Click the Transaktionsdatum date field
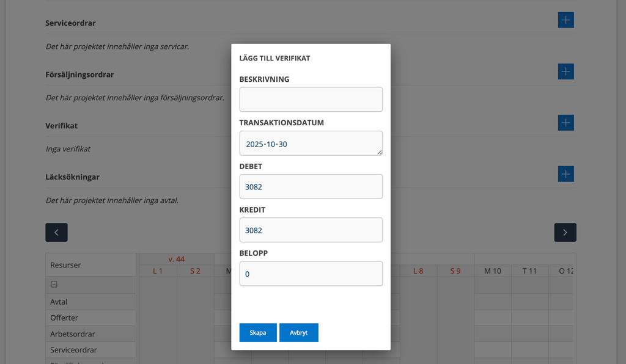Image resolution: width=626 pixels, height=364 pixels. click(x=311, y=144)
